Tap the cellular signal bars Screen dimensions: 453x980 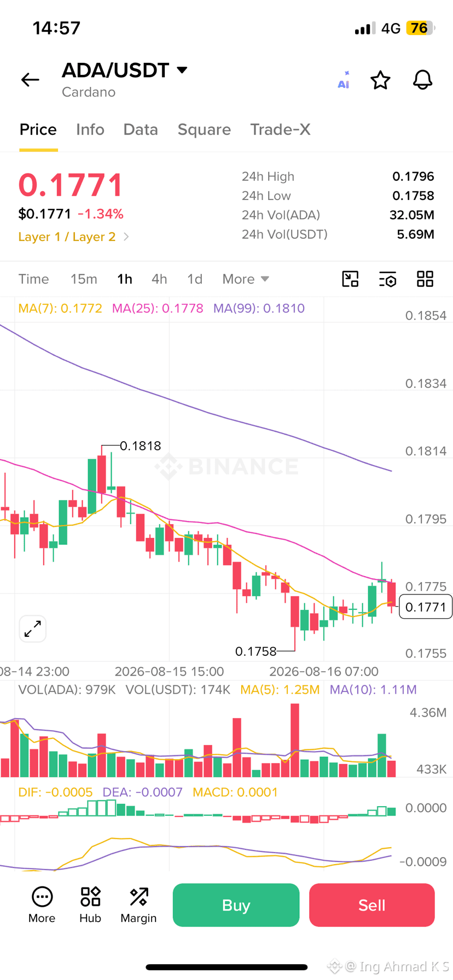point(365,28)
